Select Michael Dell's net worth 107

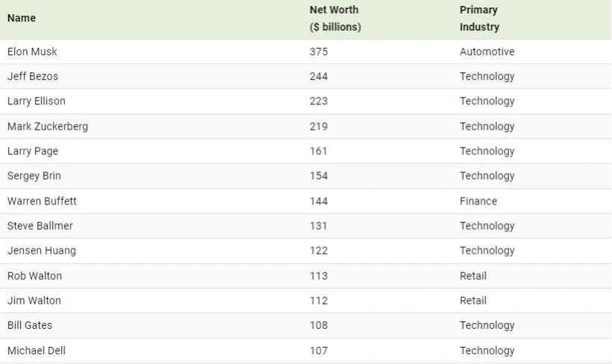coord(319,351)
